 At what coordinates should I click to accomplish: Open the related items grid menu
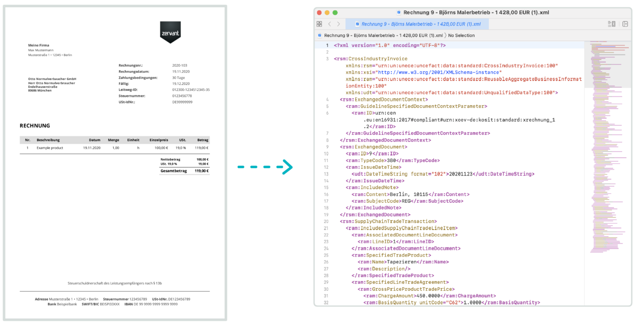click(319, 24)
